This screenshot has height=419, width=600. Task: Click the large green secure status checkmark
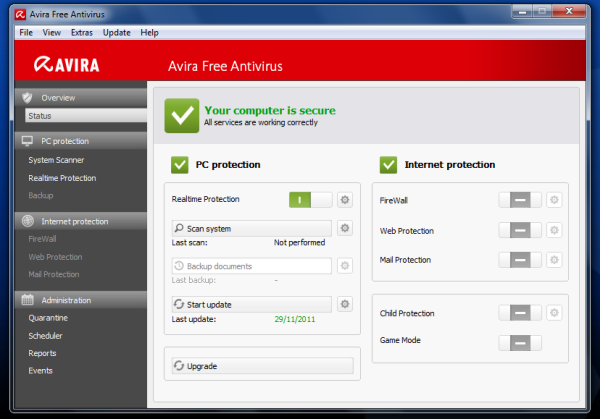[181, 115]
